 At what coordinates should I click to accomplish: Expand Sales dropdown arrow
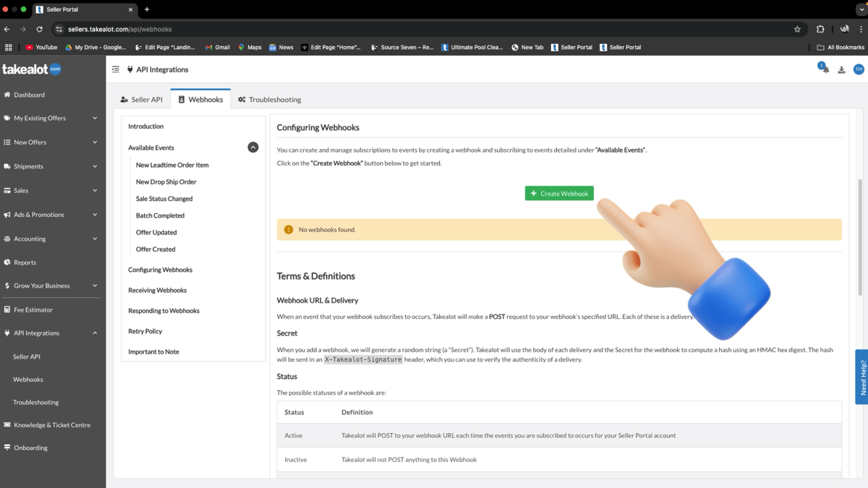pyautogui.click(x=95, y=191)
